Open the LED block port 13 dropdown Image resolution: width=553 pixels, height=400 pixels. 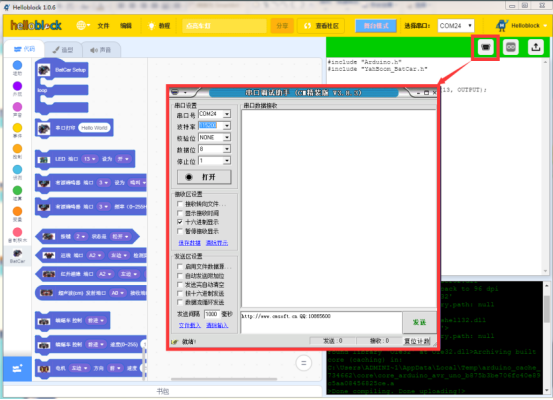(x=89, y=159)
